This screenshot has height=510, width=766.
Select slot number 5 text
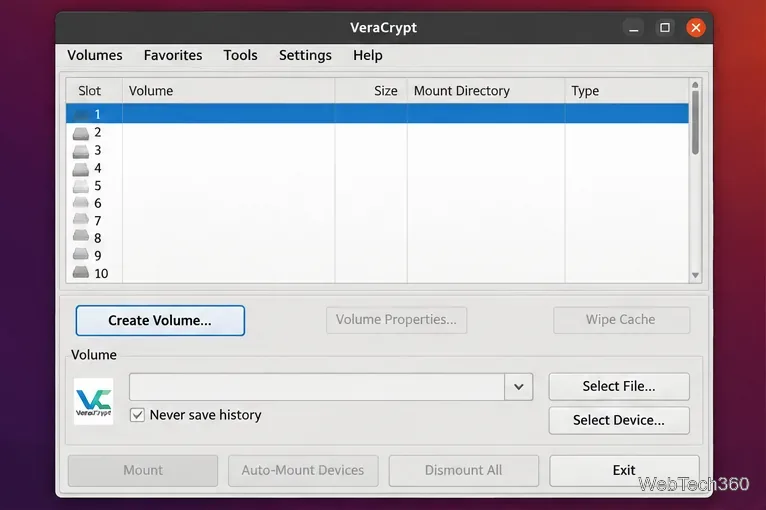[98, 186]
